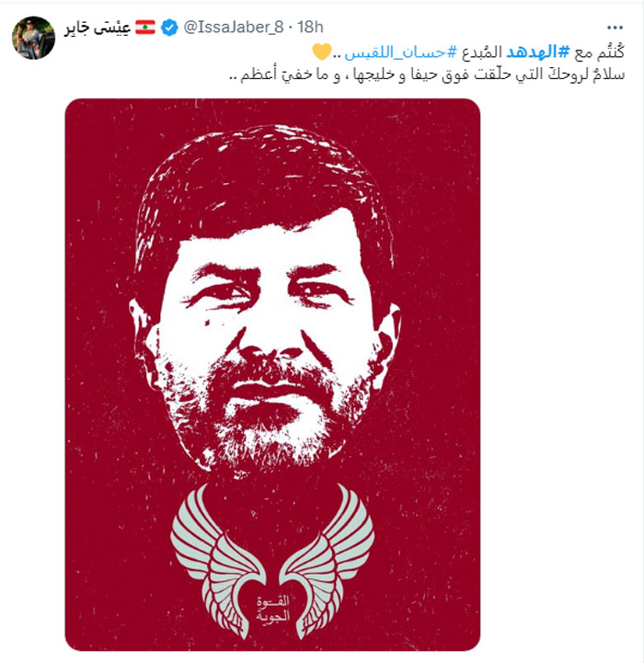Open the @IssaJaber_8 handle link
This screenshot has height=663, width=644.
tap(233, 27)
